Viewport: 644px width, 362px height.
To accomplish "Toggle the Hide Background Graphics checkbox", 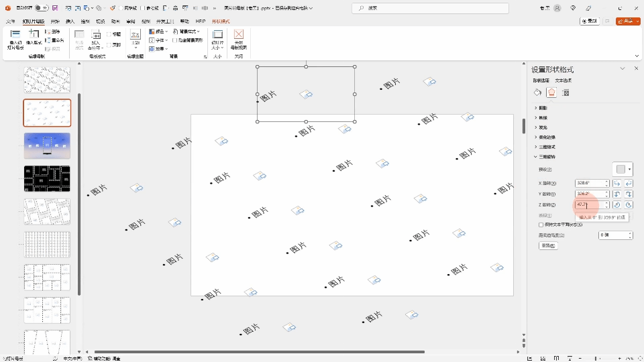I will click(175, 40).
